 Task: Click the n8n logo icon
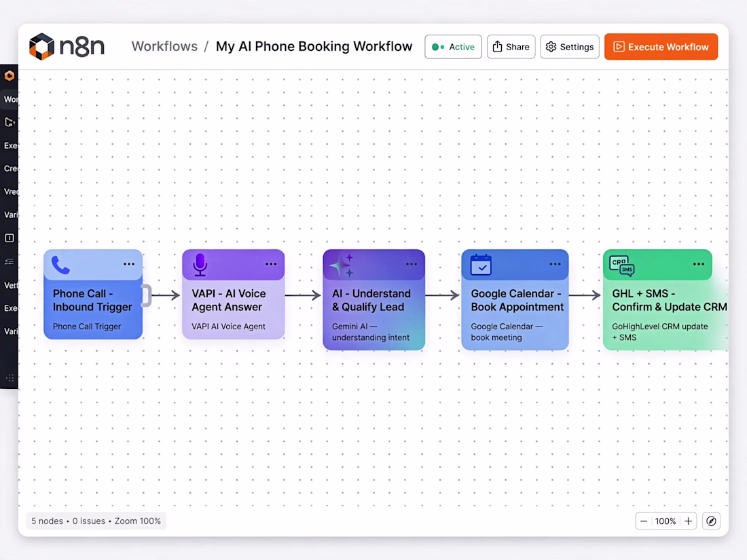point(42,47)
